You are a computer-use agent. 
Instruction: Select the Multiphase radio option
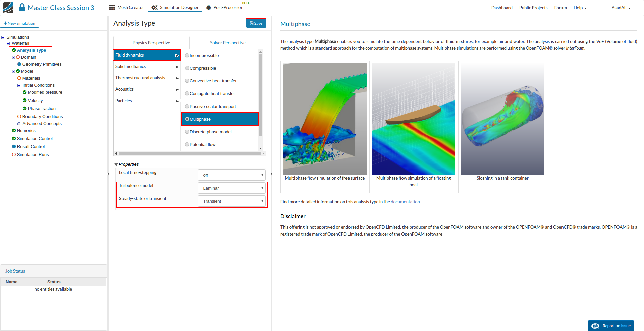tap(187, 119)
